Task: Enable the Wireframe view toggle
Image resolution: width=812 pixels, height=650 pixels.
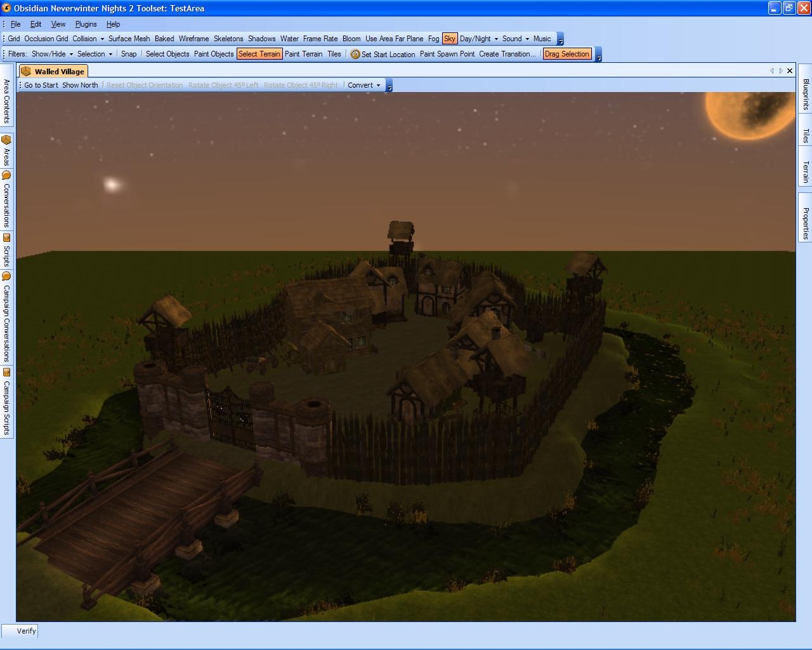Action: [x=193, y=39]
